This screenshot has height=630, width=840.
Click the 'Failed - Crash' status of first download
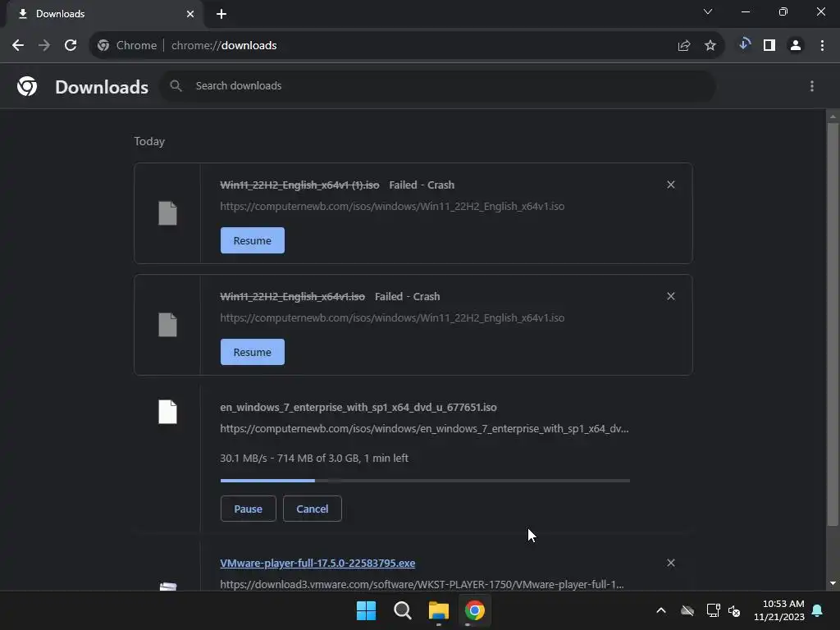click(x=422, y=185)
